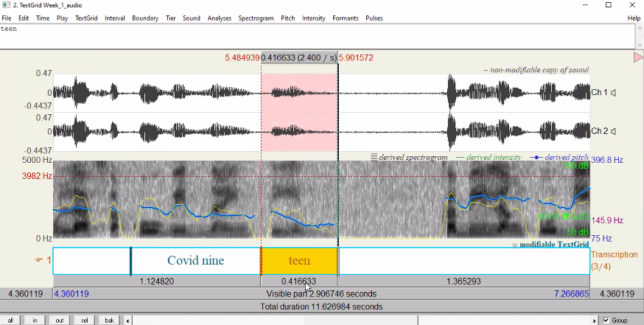The height and width of the screenshot is (325, 644).
Task: Toggle the Group checkbox
Action: [x=606, y=320]
